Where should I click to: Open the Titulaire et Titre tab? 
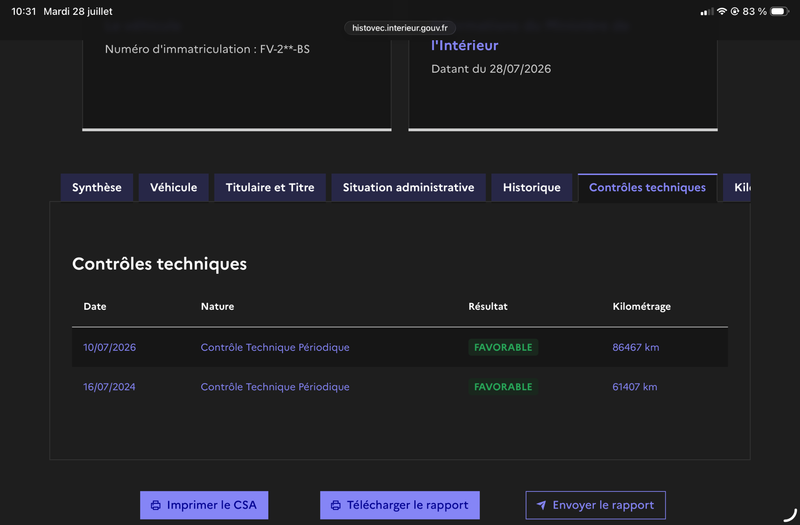click(270, 187)
